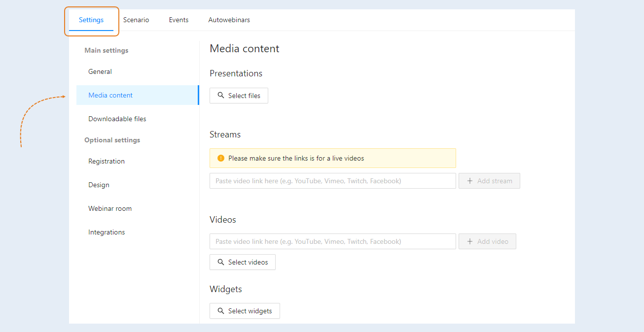
Task: Click the Videos section heading
Action: (x=223, y=220)
